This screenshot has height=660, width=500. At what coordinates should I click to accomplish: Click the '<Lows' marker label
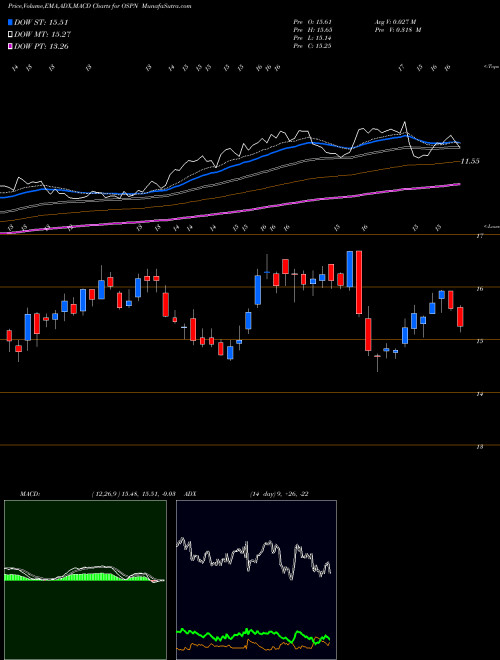click(x=492, y=226)
